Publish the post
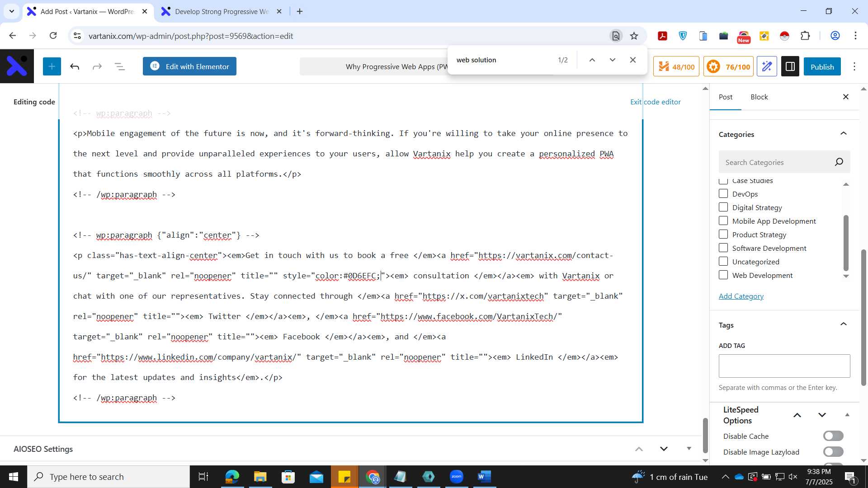This screenshot has width=868, height=488. [x=822, y=67]
